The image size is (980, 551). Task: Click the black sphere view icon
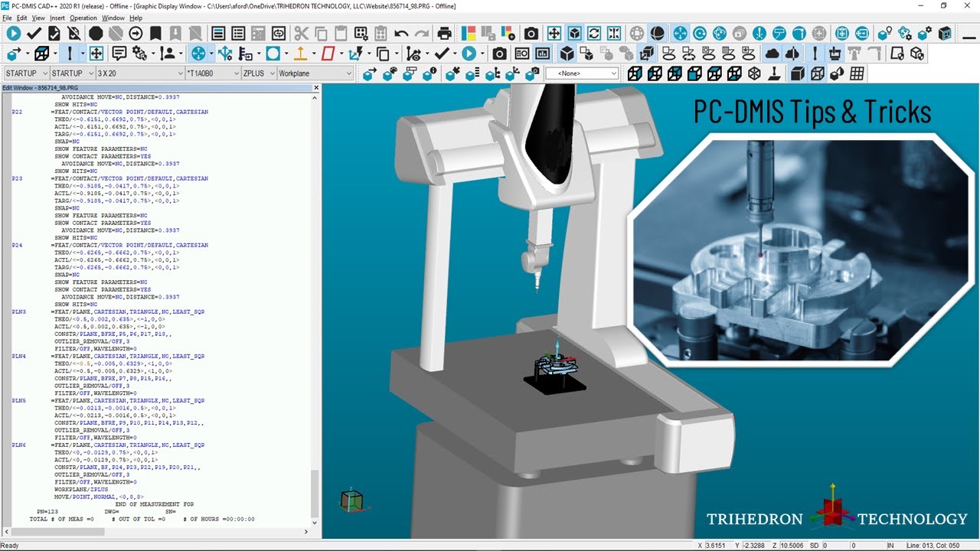[x=658, y=34]
